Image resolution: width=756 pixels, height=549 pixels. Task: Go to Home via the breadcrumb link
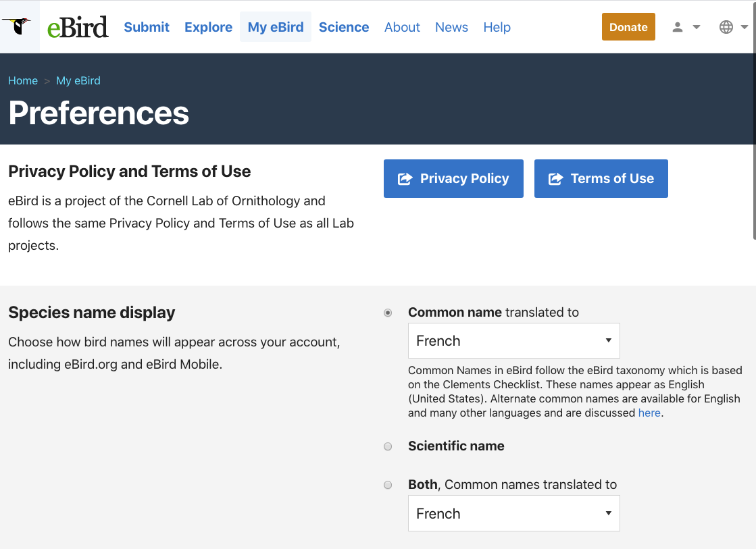point(22,80)
